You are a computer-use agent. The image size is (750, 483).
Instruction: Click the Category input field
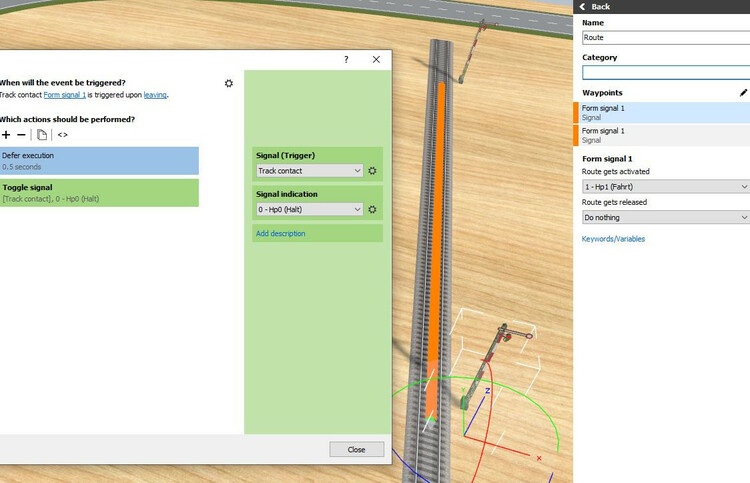(x=665, y=72)
